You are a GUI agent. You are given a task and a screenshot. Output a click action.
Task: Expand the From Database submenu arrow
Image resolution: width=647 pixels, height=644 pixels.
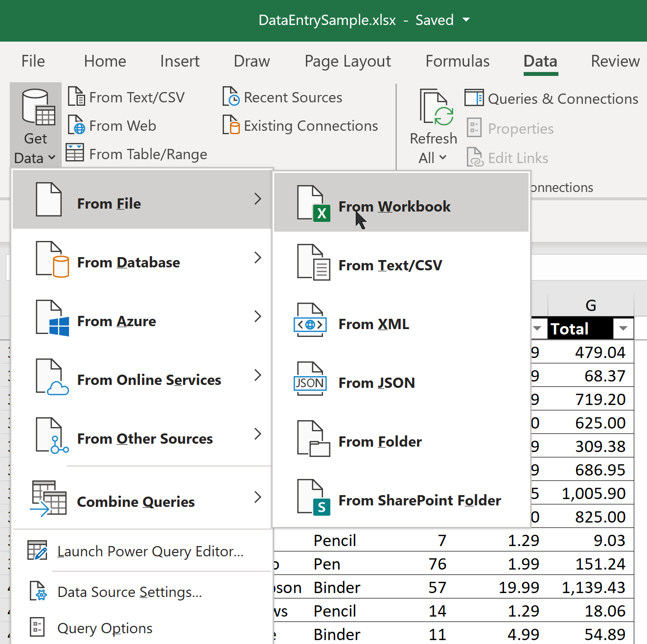pyautogui.click(x=258, y=258)
